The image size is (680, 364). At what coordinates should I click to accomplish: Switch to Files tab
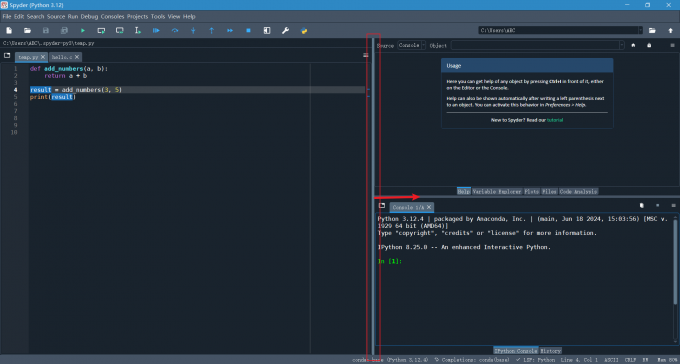pyautogui.click(x=549, y=191)
